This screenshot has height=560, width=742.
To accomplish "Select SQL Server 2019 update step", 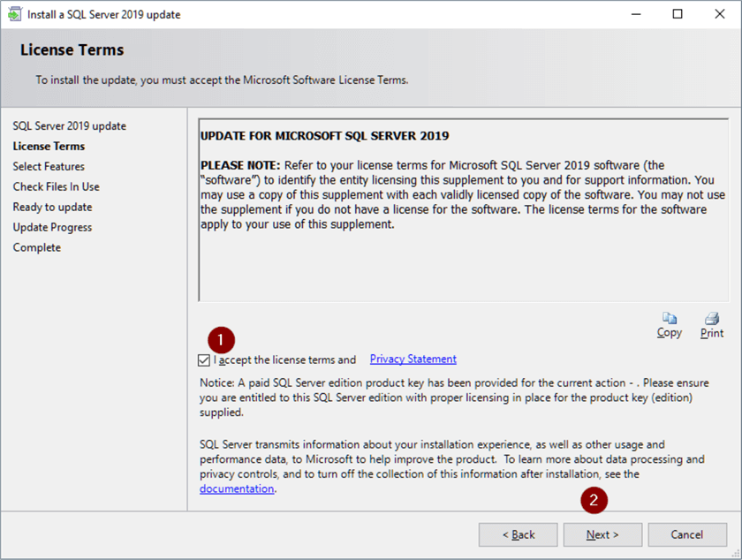I will point(69,126).
